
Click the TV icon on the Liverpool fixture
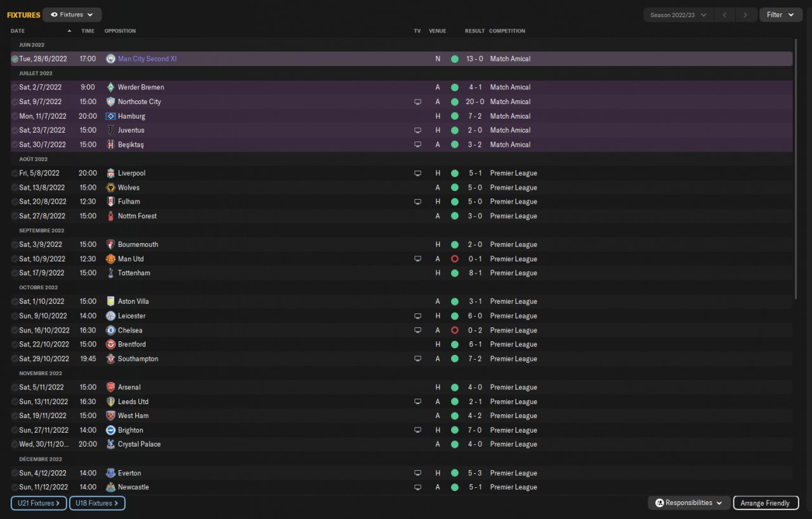point(417,173)
